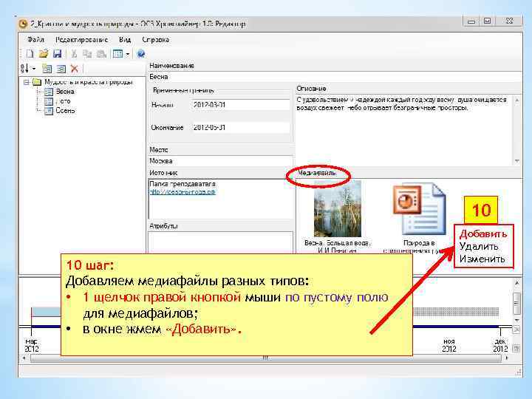Click the down arrow of the Описание scrollbar
This screenshot has height=399, width=532.
pyautogui.click(x=517, y=161)
